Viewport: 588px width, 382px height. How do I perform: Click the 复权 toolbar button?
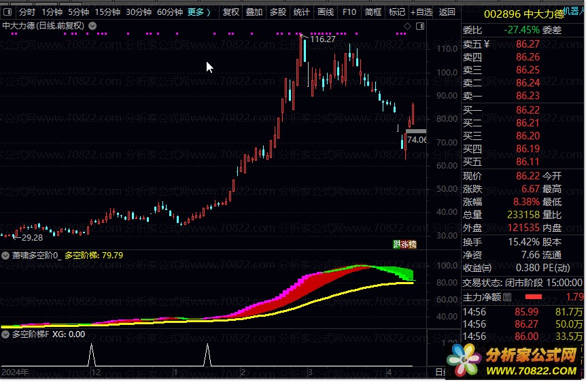click(231, 12)
